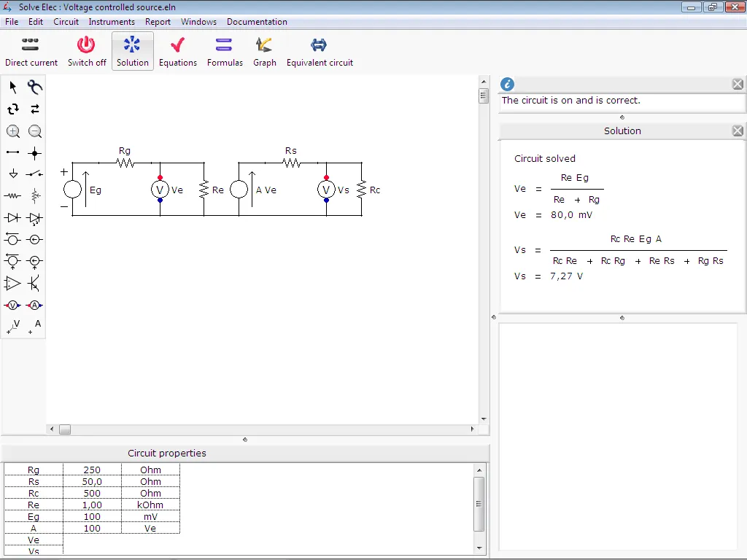Select the voltmeter tool
Image resolution: width=747 pixels, height=560 pixels.
coord(12,305)
